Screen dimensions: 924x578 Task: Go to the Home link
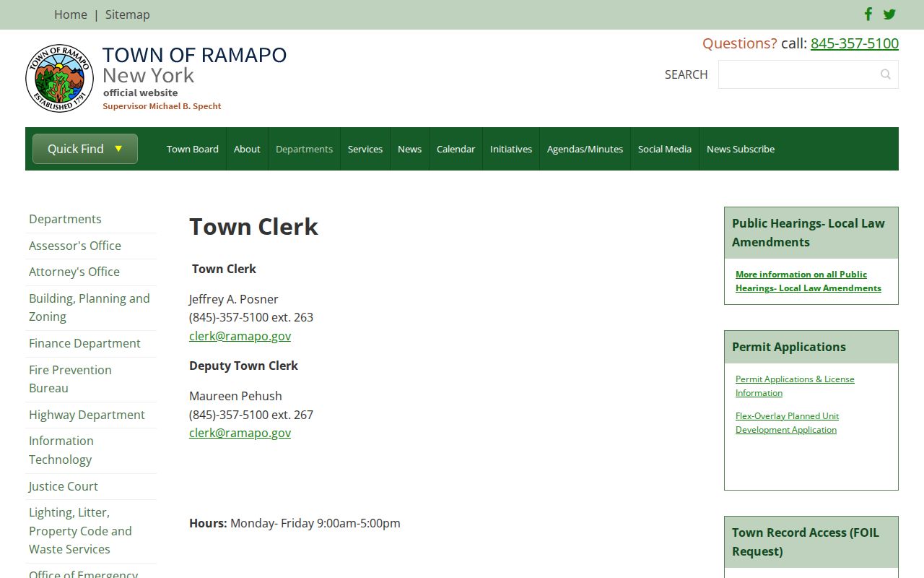(71, 14)
